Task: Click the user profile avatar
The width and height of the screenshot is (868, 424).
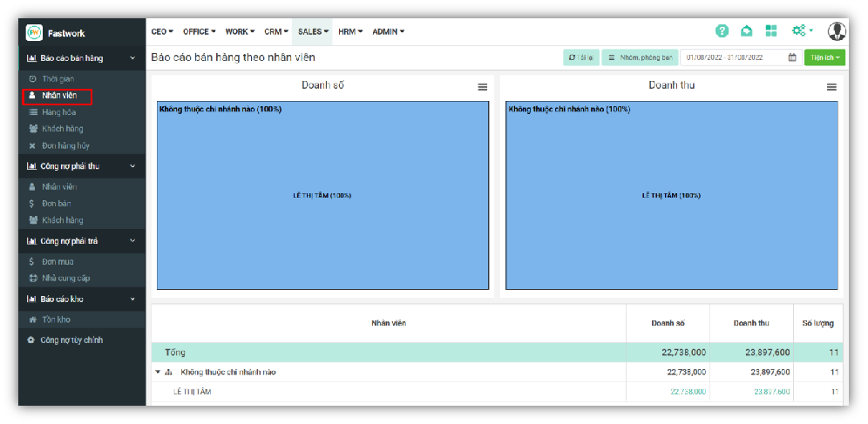Action: (837, 31)
